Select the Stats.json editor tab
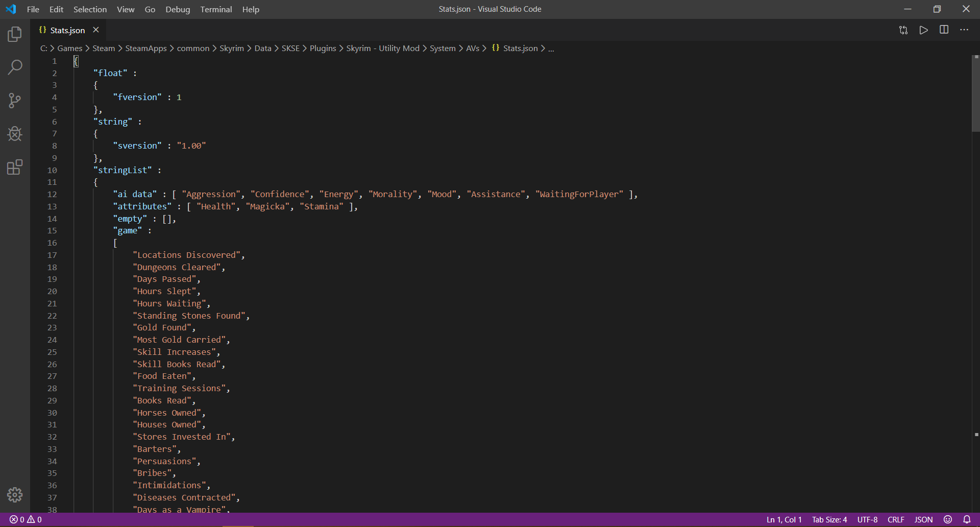This screenshot has height=527, width=980. pos(67,30)
